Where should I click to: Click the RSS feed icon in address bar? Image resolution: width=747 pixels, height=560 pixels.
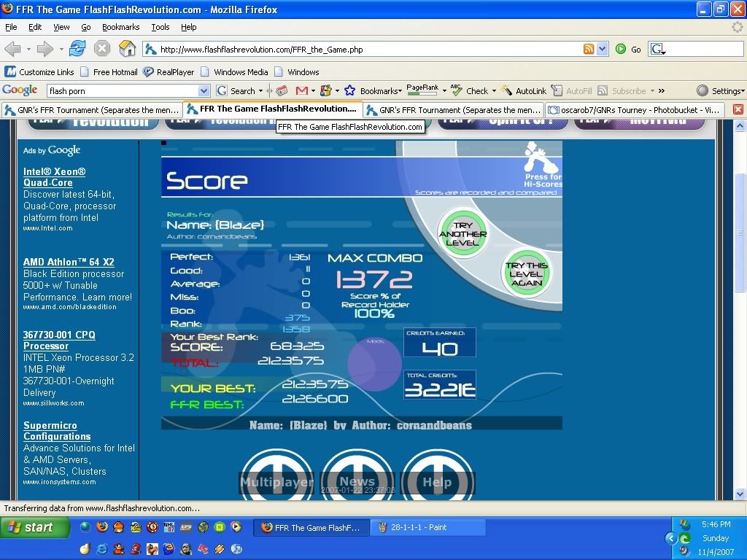pos(589,50)
